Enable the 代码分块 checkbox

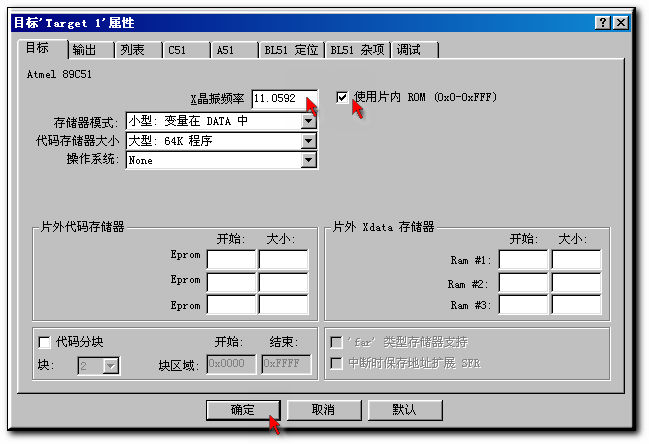43,341
